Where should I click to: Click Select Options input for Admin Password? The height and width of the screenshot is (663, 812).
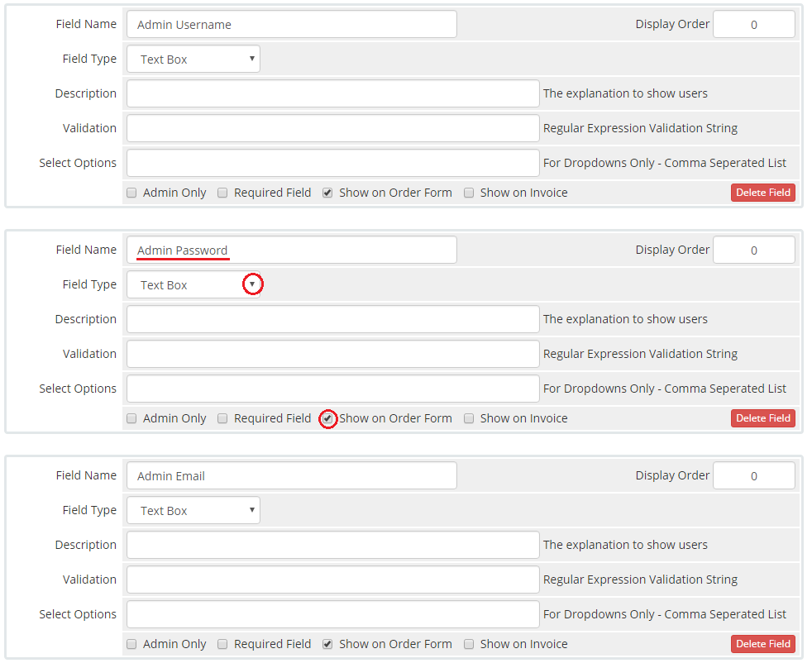pos(333,389)
